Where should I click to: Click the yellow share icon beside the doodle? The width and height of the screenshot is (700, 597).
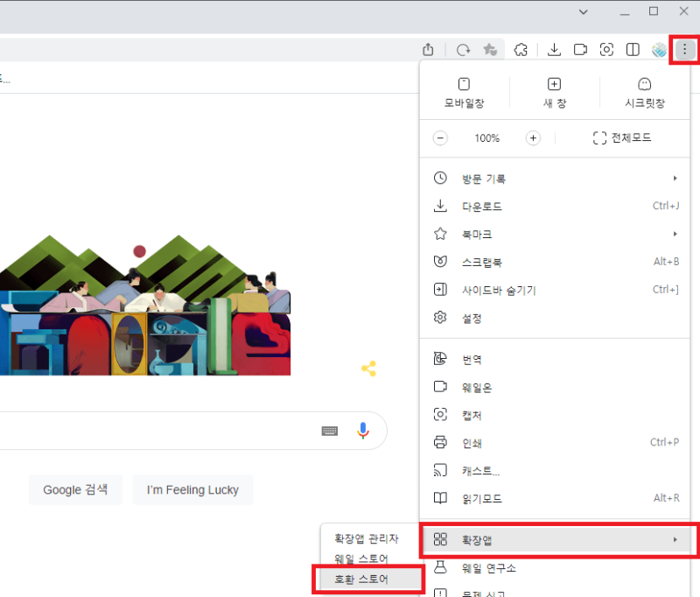[368, 369]
